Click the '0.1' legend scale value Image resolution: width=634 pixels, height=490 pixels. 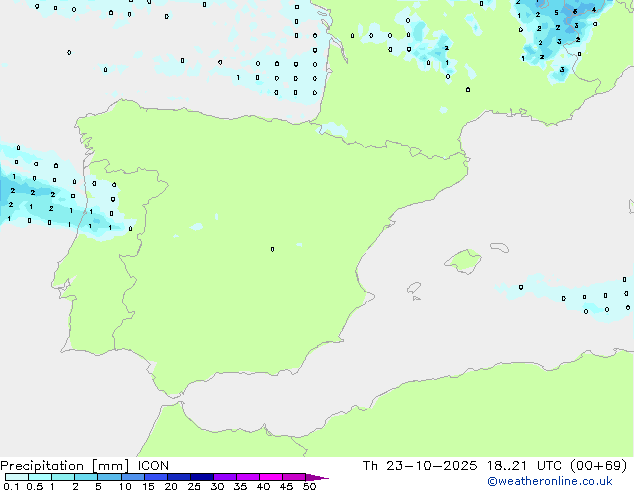11,486
